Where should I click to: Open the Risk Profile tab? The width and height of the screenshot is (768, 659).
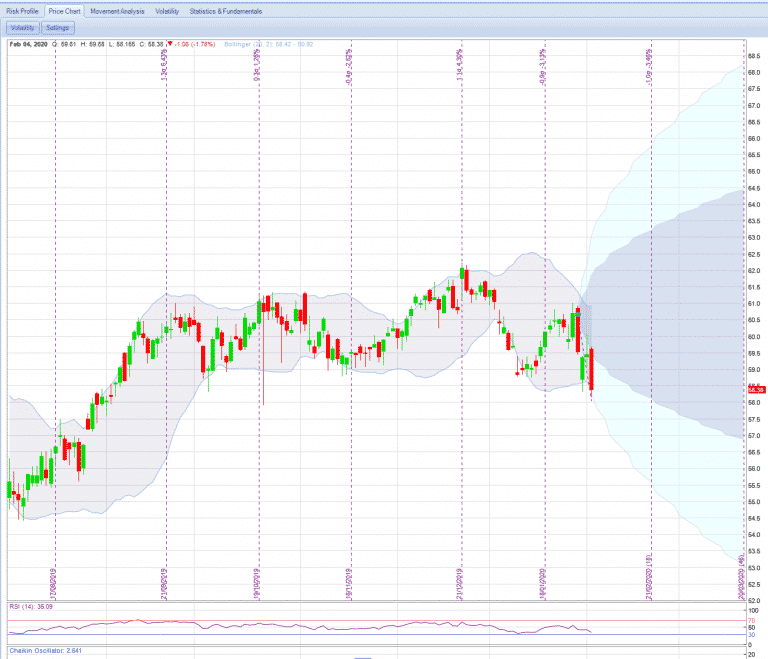click(x=23, y=11)
